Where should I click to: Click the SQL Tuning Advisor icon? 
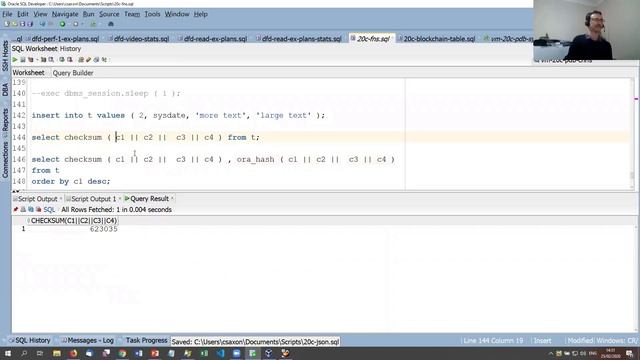tap(51, 60)
